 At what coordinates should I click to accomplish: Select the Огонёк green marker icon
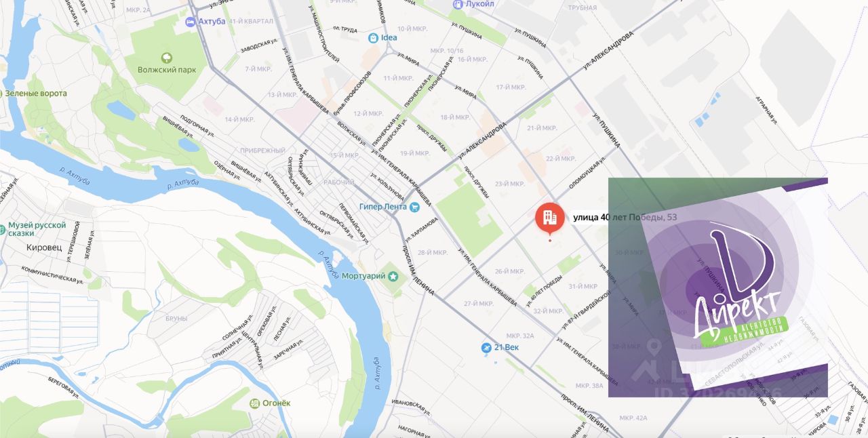pos(254,403)
